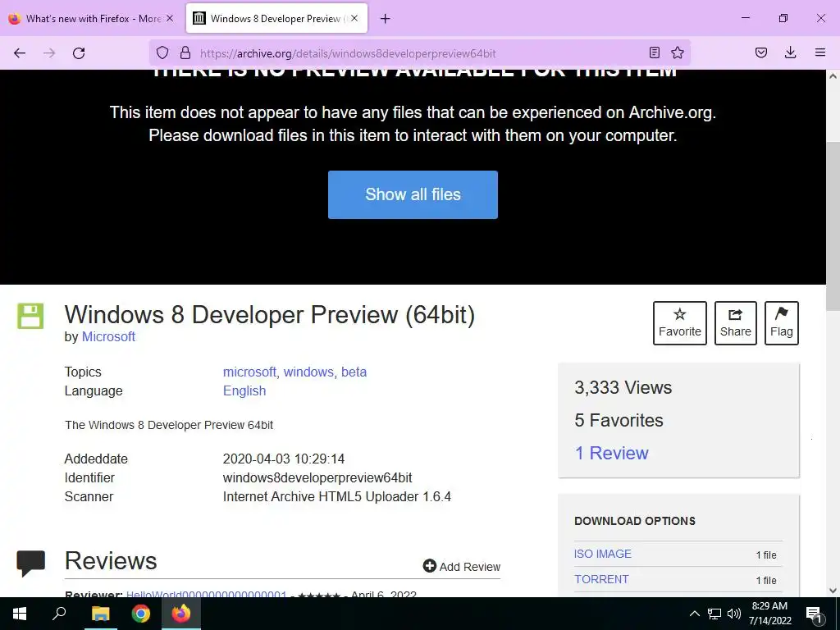Click the Share button
This screenshot has width=840, height=630.
tap(736, 323)
